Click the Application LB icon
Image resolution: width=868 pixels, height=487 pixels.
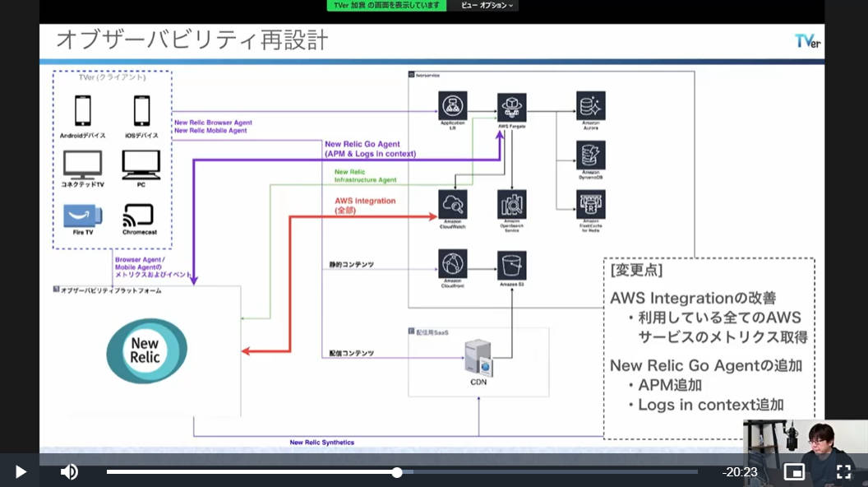point(452,106)
